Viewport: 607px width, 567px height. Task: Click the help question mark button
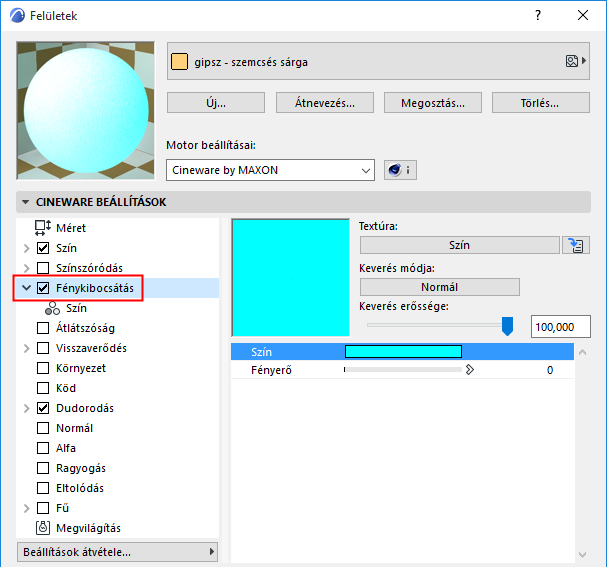(x=538, y=15)
